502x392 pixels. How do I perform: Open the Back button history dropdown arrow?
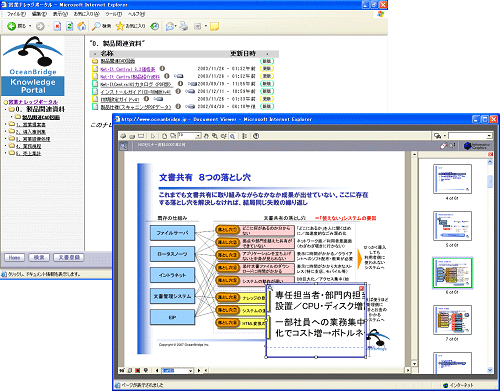click(30, 26)
